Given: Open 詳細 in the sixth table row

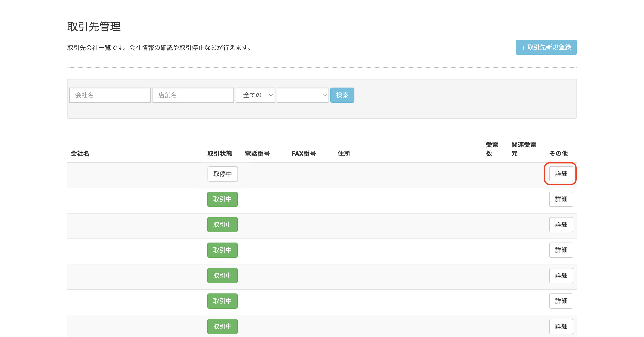Looking at the screenshot, I should point(561,301).
